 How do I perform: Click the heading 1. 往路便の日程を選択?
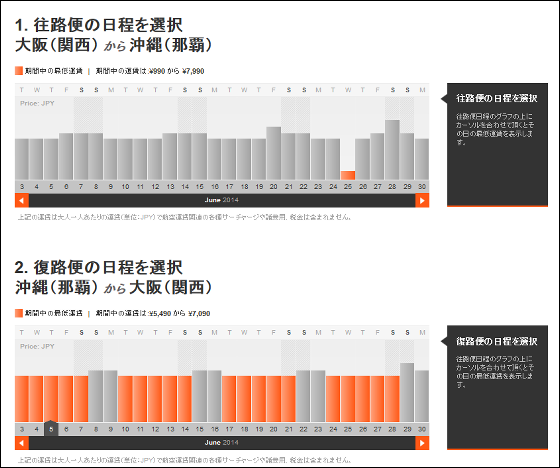pyautogui.click(x=99, y=25)
